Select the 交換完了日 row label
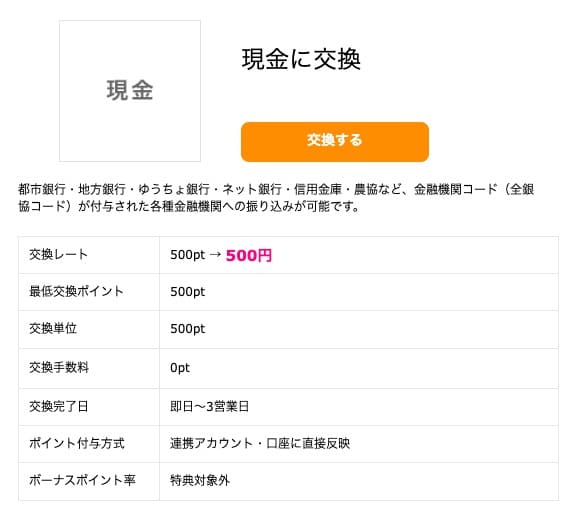576x518 pixels. click(58, 406)
